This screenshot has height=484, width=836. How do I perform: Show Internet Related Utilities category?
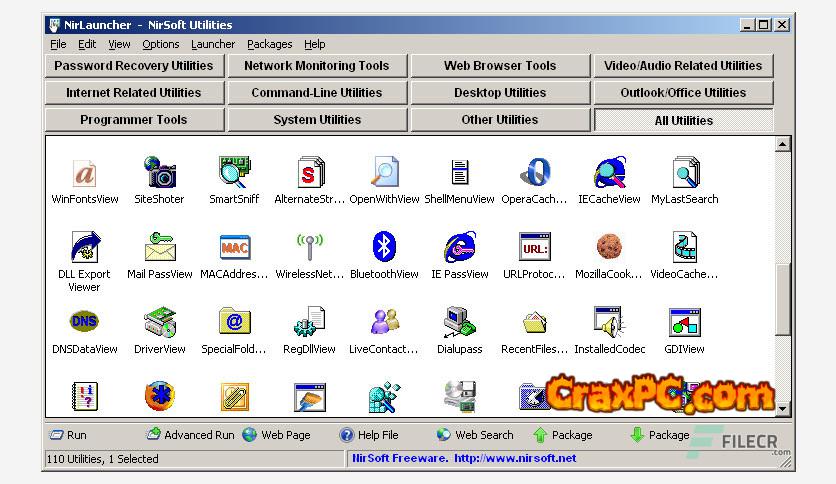[x=134, y=93]
